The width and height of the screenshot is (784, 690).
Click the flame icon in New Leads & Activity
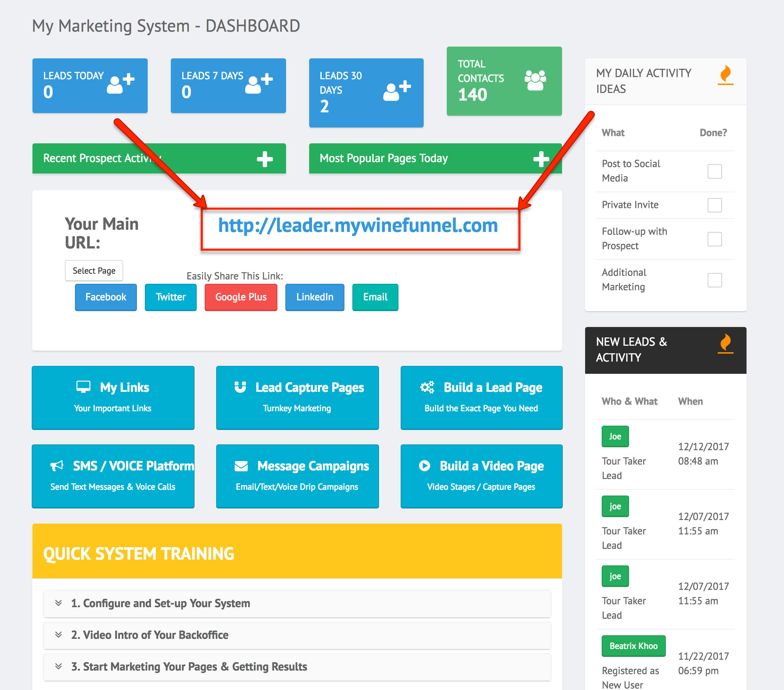[x=725, y=343]
